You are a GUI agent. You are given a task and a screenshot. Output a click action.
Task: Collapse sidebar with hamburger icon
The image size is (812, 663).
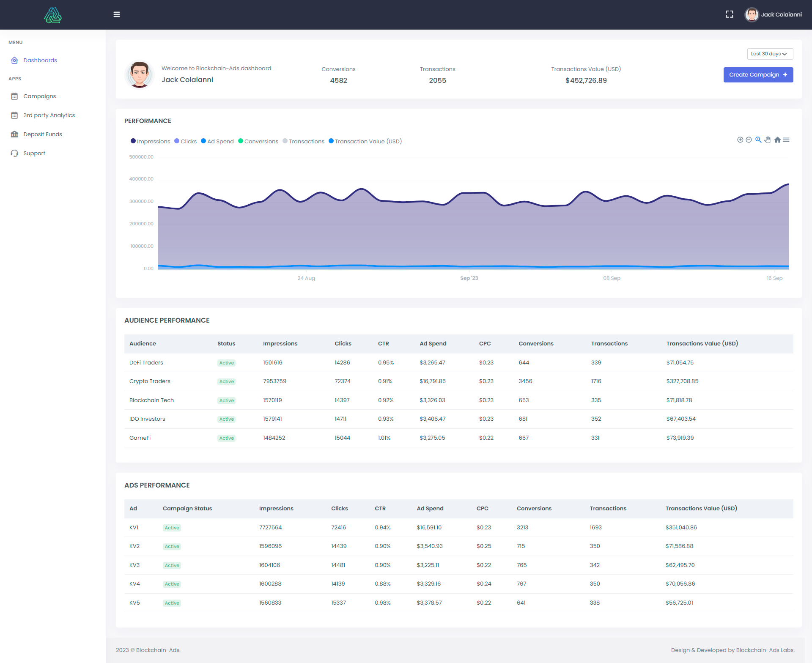(x=117, y=14)
